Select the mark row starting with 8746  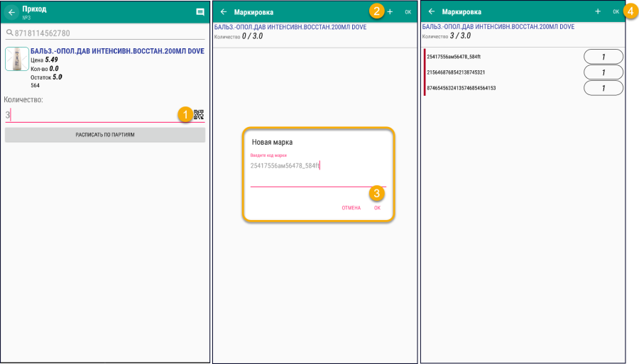tap(497, 88)
